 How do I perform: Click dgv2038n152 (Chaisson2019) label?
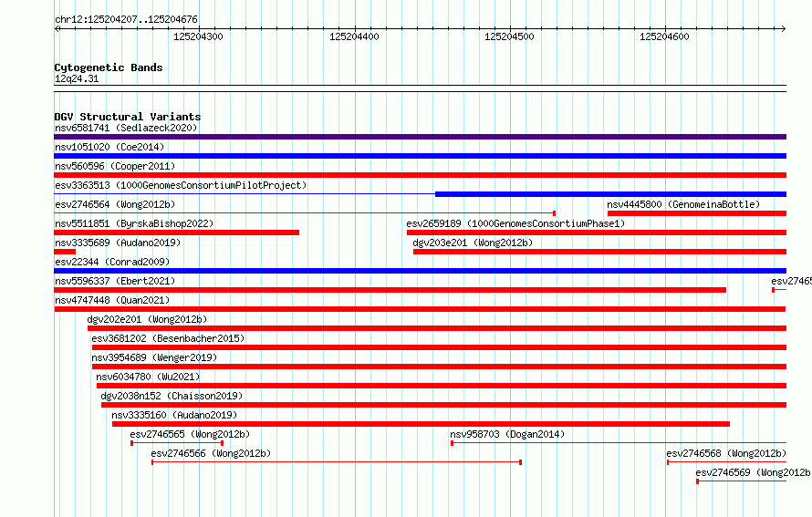tap(172, 396)
